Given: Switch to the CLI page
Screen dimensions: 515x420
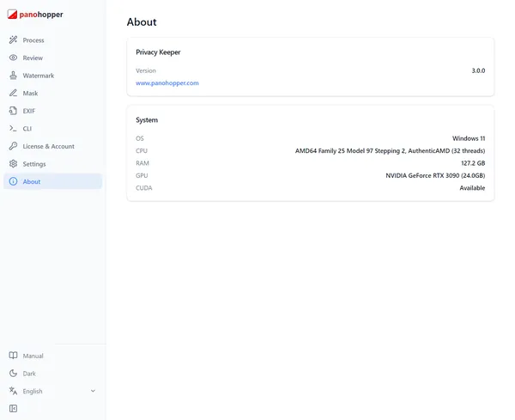Looking at the screenshot, I should (53, 129).
